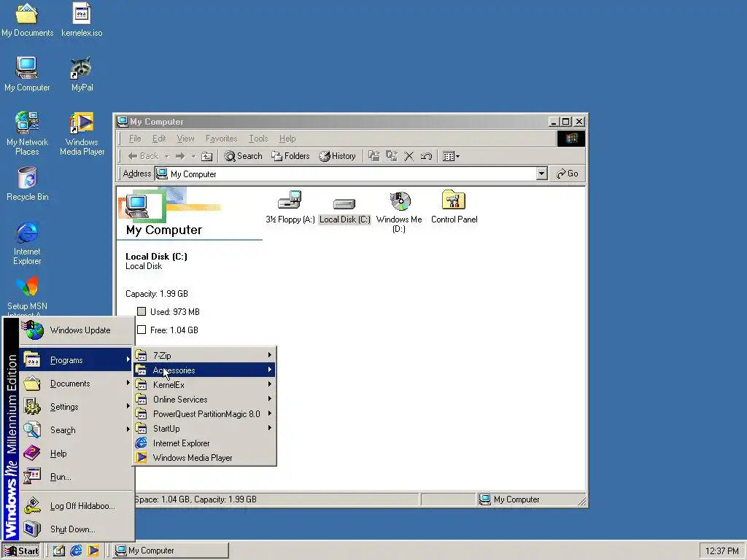The image size is (747, 560).
Task: Select My Network Places desktop icon
Action: [x=27, y=133]
